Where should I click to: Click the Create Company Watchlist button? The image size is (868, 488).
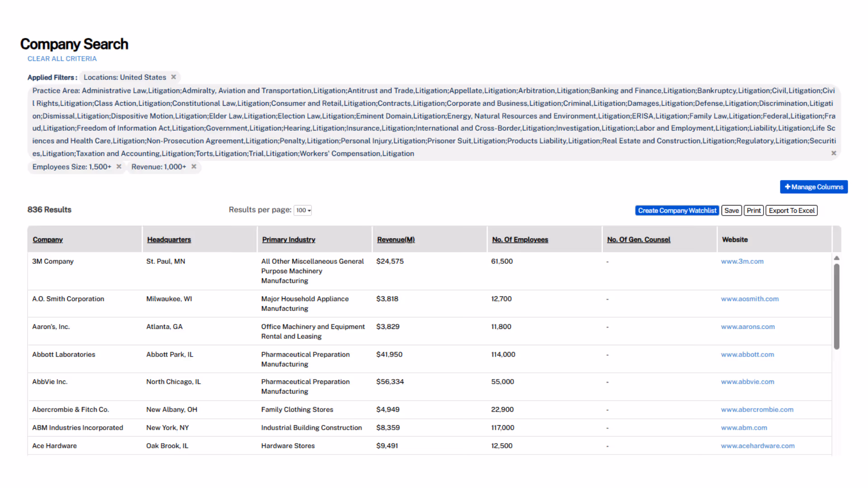tap(677, 210)
